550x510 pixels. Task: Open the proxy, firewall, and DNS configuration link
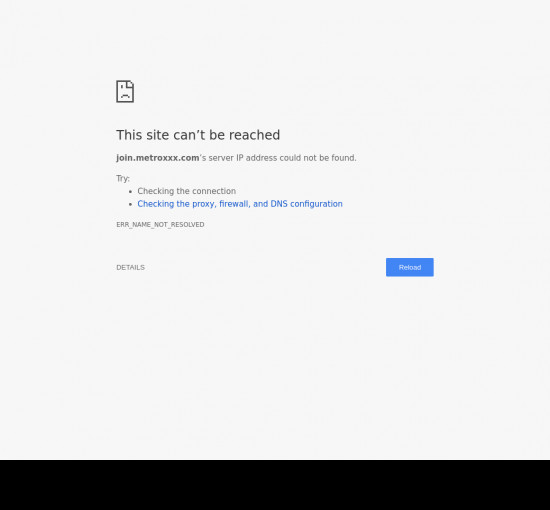point(240,204)
